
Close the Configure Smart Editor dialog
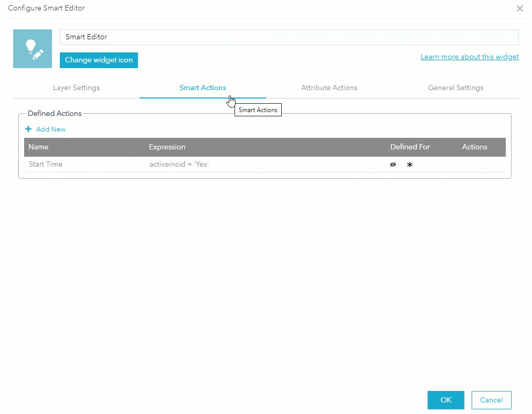click(x=520, y=8)
